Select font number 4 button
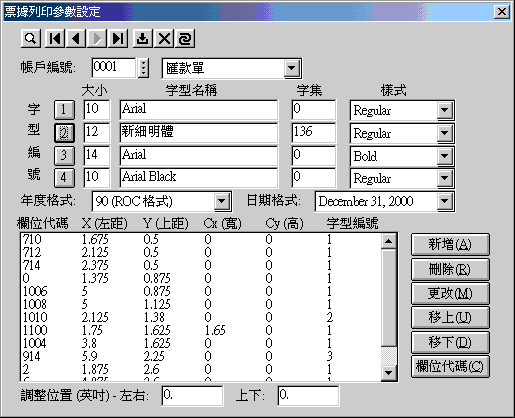The image size is (515, 418). click(64, 178)
